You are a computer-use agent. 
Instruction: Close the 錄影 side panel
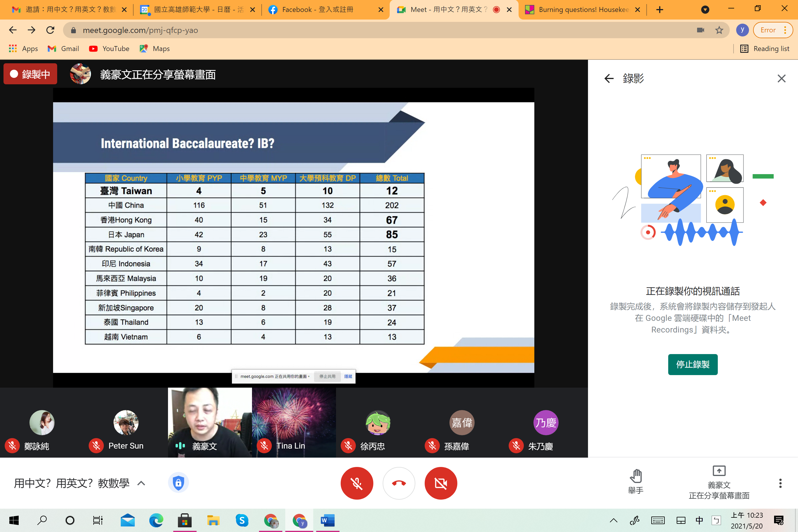tap(781, 78)
